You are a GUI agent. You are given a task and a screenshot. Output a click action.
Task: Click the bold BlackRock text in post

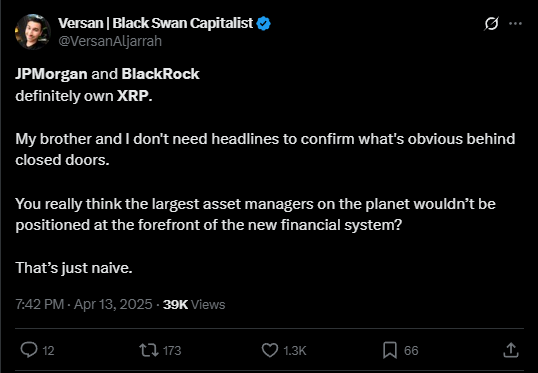click(x=160, y=74)
